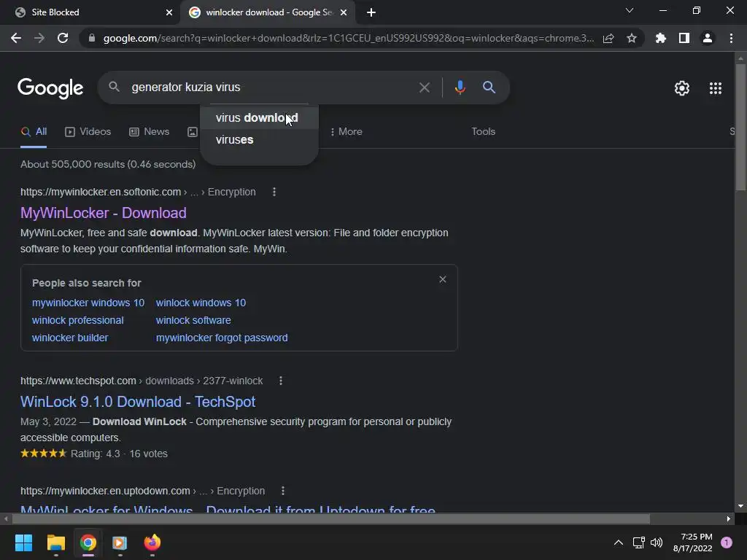Close the winlocker download Google tab
Image resolution: width=747 pixels, height=560 pixels.
pyautogui.click(x=344, y=12)
